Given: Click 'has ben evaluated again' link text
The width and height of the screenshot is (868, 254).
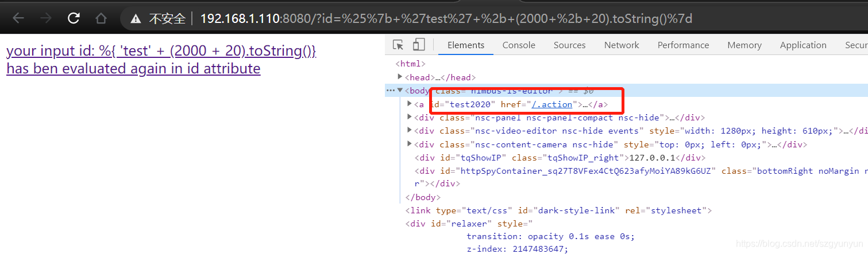Looking at the screenshot, I should [133, 69].
